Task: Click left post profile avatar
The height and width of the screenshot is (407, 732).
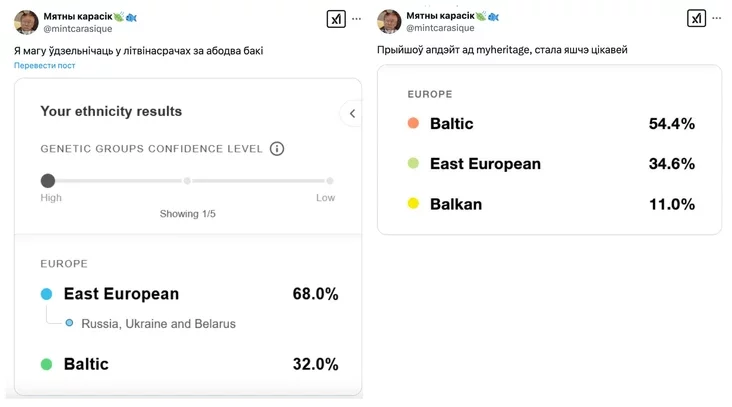Action: tap(26, 22)
